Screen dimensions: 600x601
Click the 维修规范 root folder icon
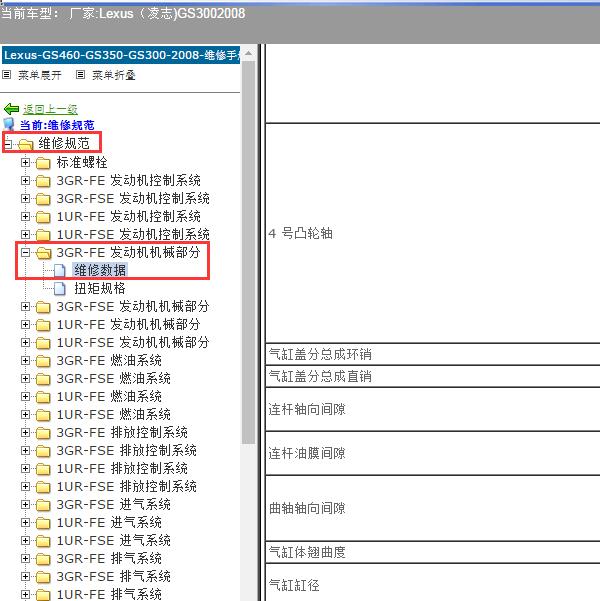coord(26,144)
